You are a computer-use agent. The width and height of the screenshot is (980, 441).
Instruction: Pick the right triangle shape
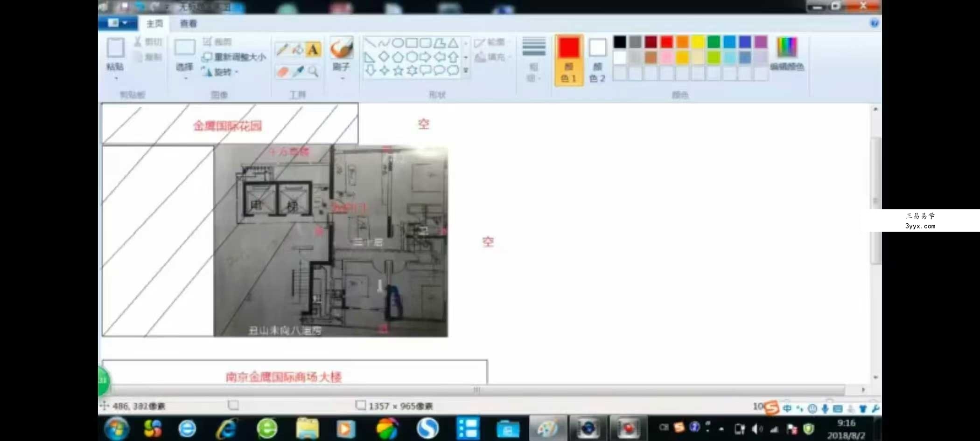pyautogui.click(x=370, y=57)
